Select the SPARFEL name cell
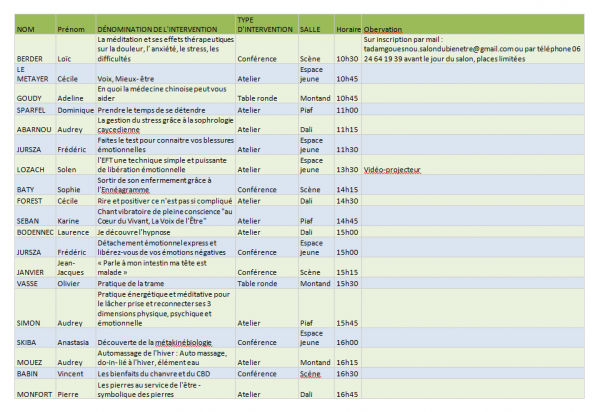 (x=35, y=109)
